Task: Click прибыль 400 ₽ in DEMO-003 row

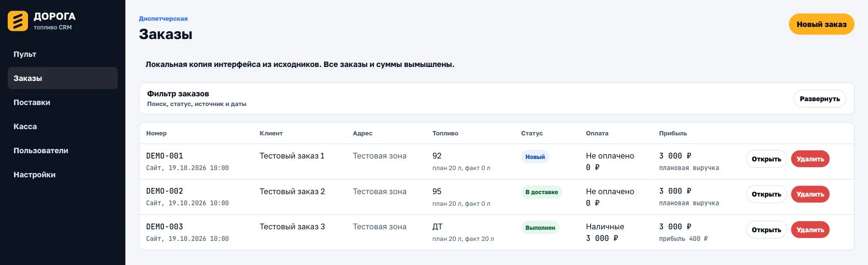Action: pos(683,238)
